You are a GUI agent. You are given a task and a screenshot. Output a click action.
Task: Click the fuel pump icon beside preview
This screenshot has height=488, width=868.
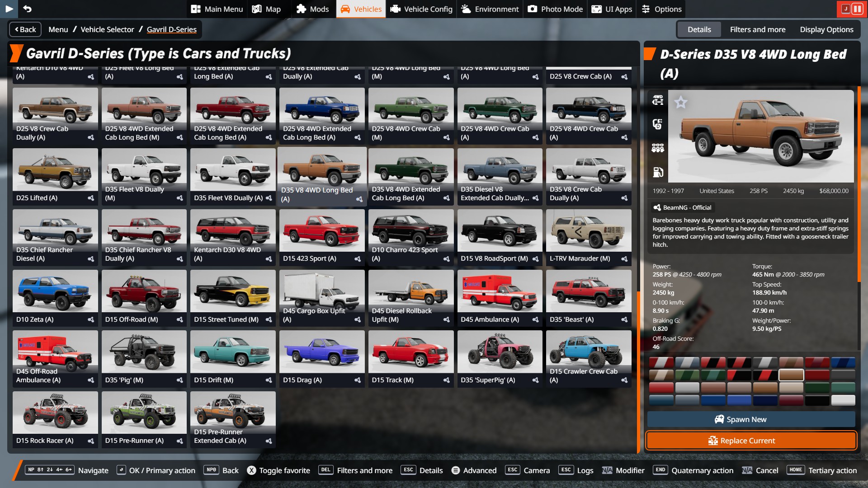coord(658,172)
